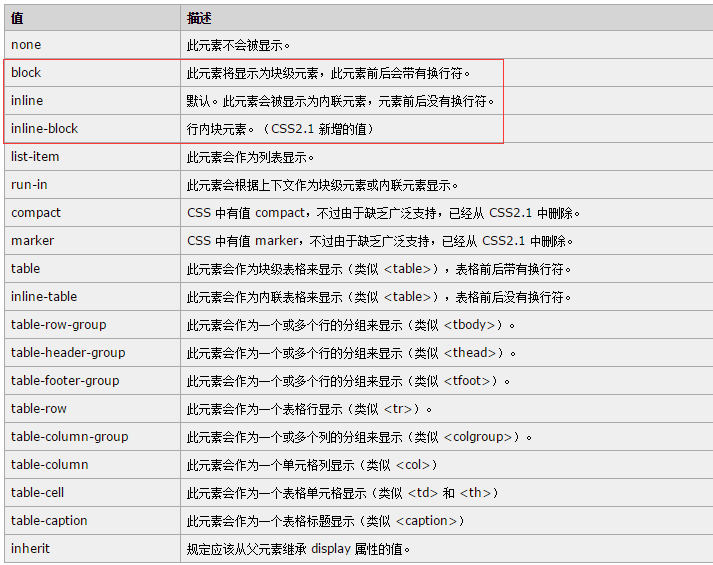This screenshot has height=565, width=713.
Task: Click description '此元素会作为块级表格来显示'
Action: (x=379, y=269)
